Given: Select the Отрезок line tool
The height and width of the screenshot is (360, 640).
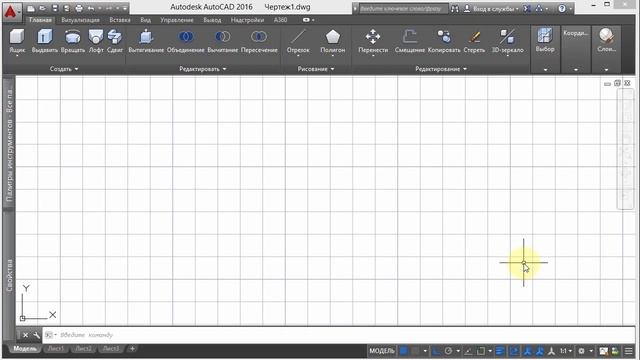Looking at the screenshot, I should click(x=298, y=41).
